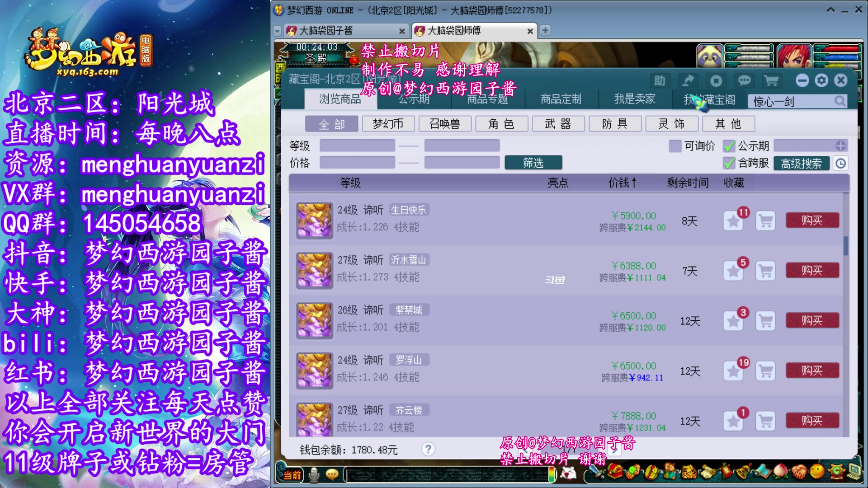Switch to the 商品定制 tab
The height and width of the screenshot is (488, 868).
click(561, 99)
